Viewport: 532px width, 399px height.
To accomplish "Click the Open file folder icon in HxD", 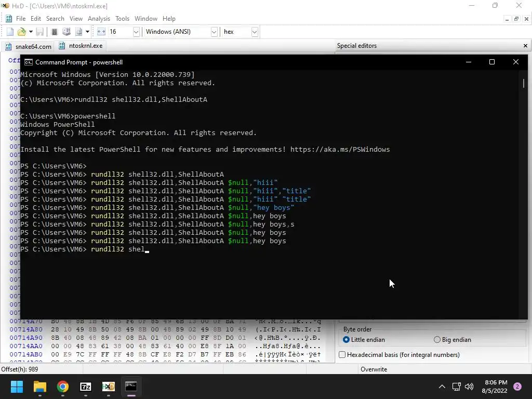I will pos(22,32).
